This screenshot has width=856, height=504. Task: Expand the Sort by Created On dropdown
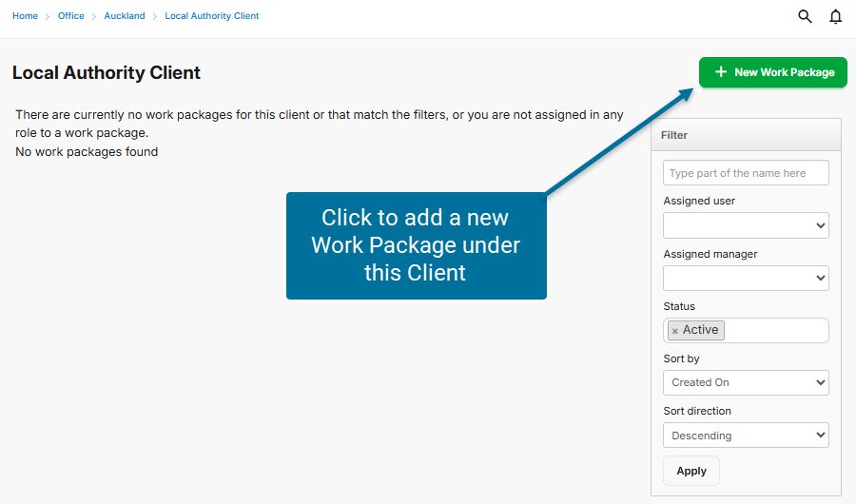coord(746,382)
